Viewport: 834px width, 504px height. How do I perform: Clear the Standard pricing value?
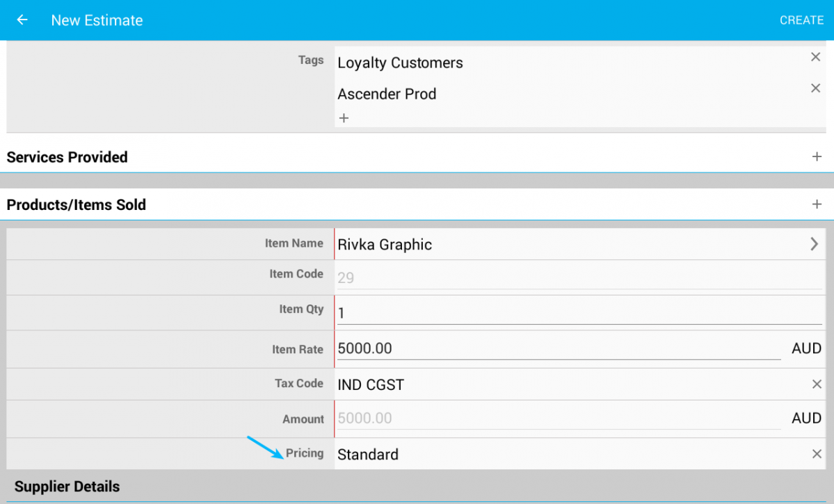[x=817, y=454]
